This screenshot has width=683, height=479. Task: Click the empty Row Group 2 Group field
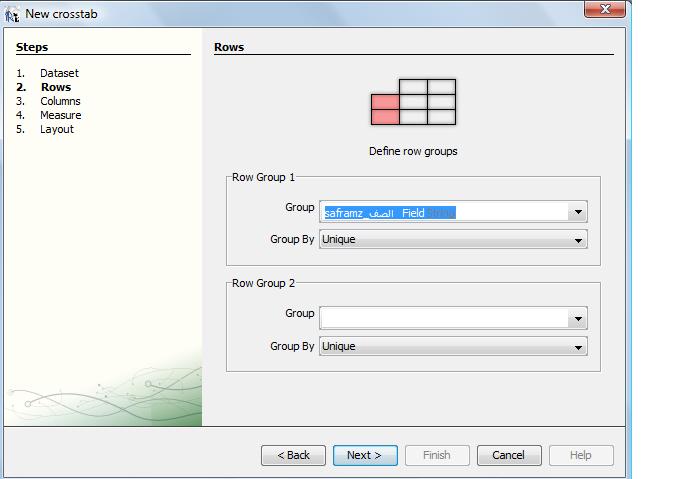tap(444, 319)
